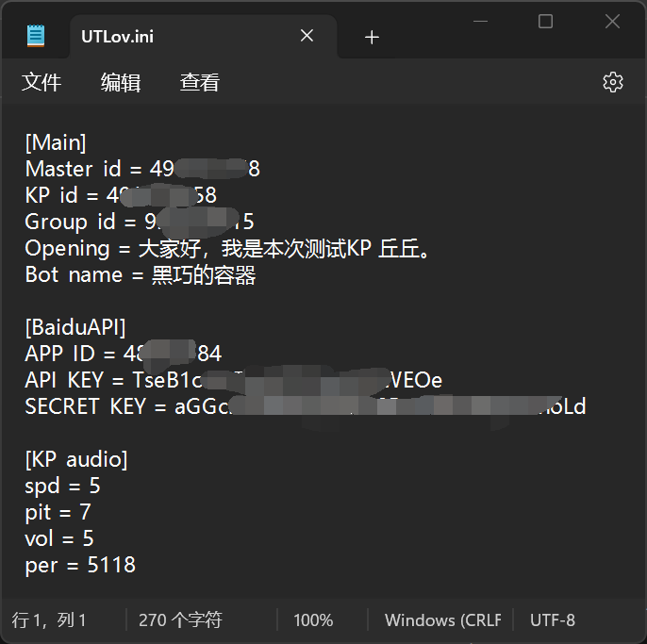Click the Notepad app icon in title bar

36,36
